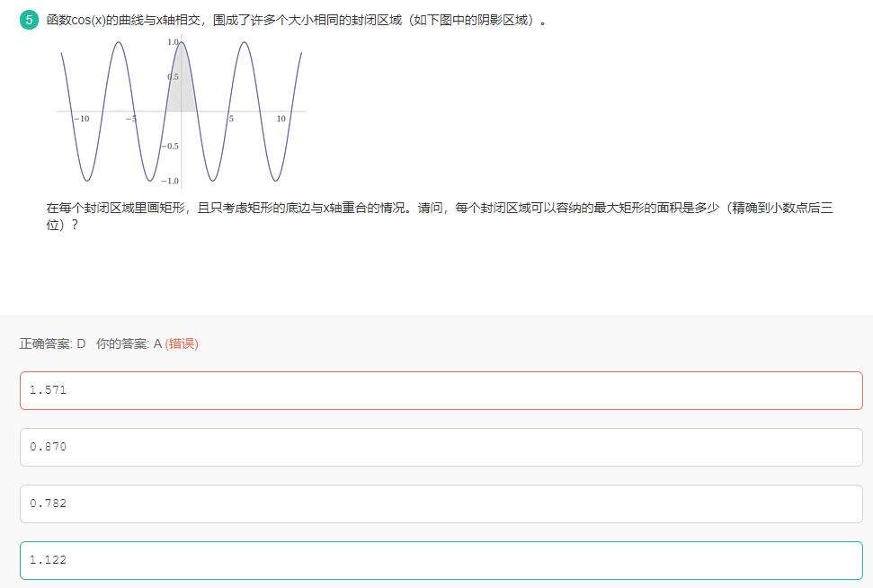
Task: Click the 正确答案: D text
Action: [53, 343]
